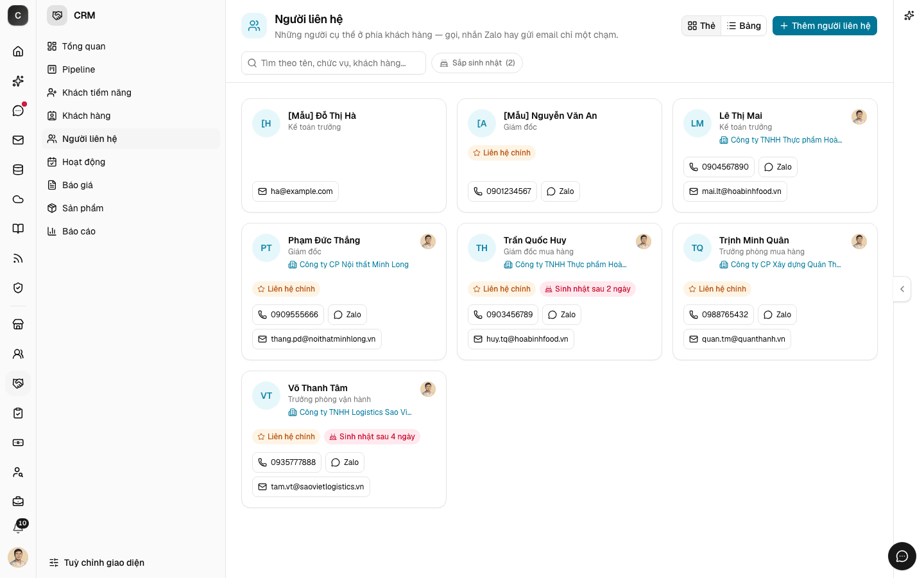Open the book icon in left rail
This screenshot has width=924, height=578.
tap(18, 229)
